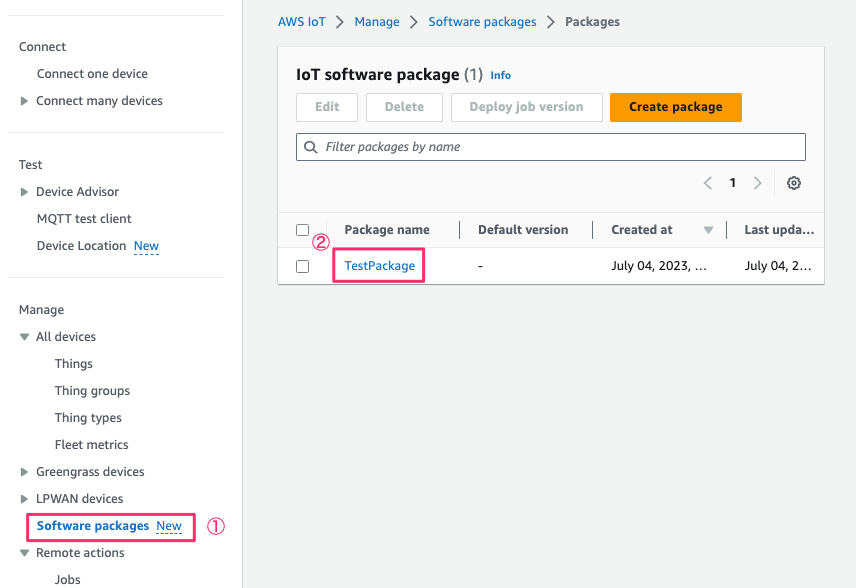Image resolution: width=856 pixels, height=588 pixels.
Task: Collapse the All devices section
Action: click(x=24, y=336)
